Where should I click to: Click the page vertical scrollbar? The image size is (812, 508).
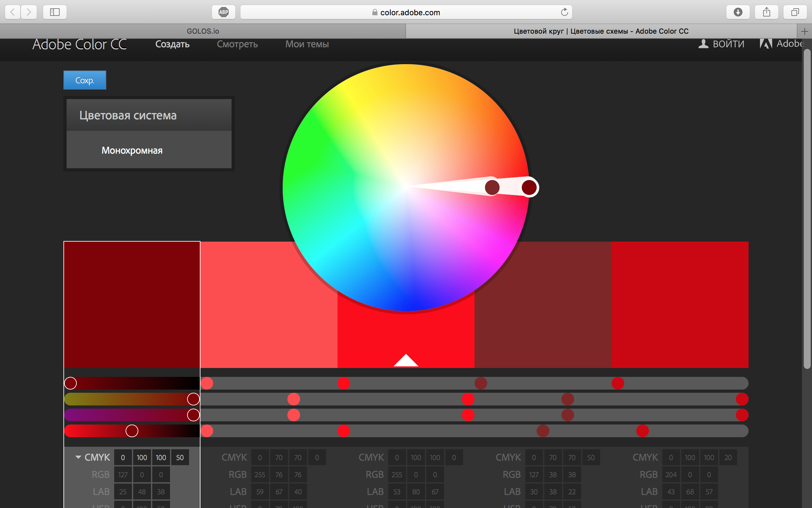[x=807, y=208]
